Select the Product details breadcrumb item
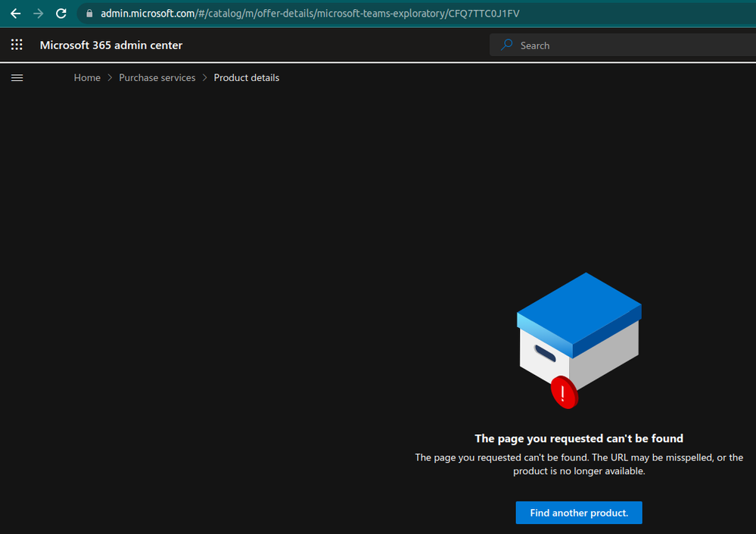The height and width of the screenshot is (534, 756). point(246,77)
